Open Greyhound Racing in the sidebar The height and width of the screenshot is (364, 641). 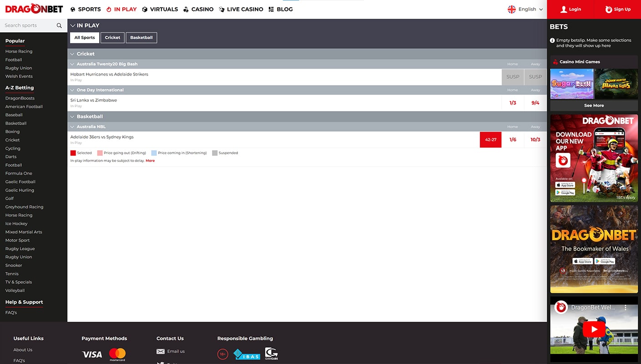(x=25, y=207)
